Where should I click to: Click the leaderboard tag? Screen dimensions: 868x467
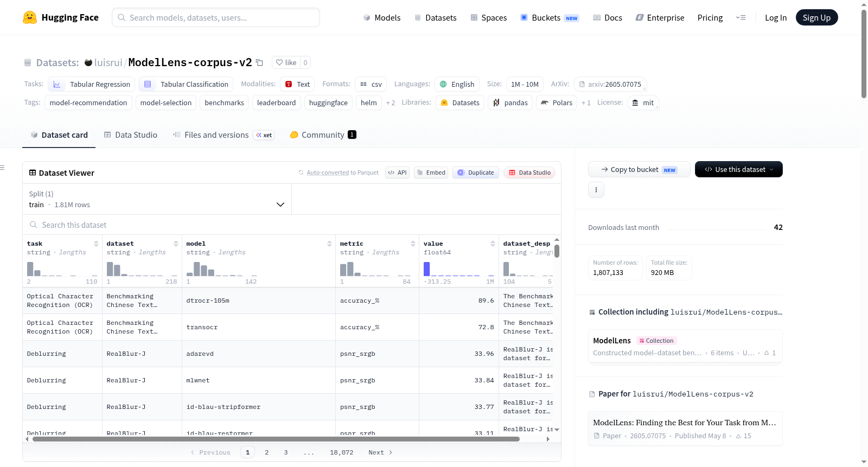pyautogui.click(x=277, y=103)
